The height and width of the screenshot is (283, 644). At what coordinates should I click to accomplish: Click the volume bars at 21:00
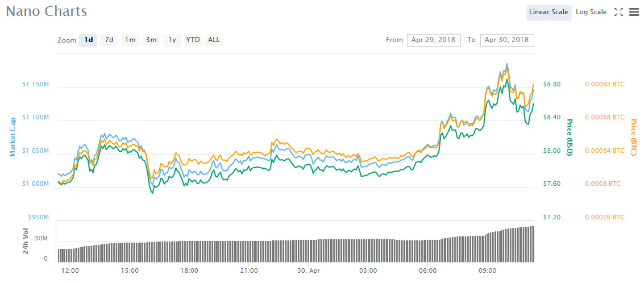(x=249, y=251)
